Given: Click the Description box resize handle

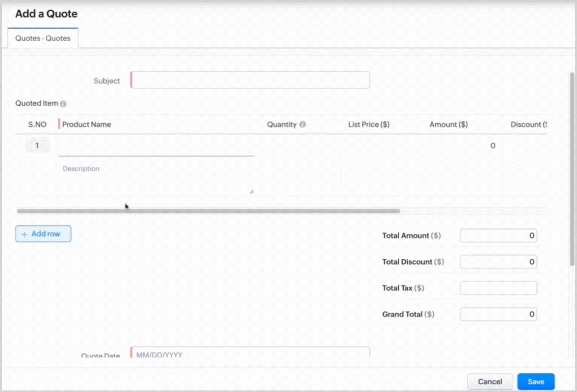Looking at the screenshot, I should coord(251,191).
